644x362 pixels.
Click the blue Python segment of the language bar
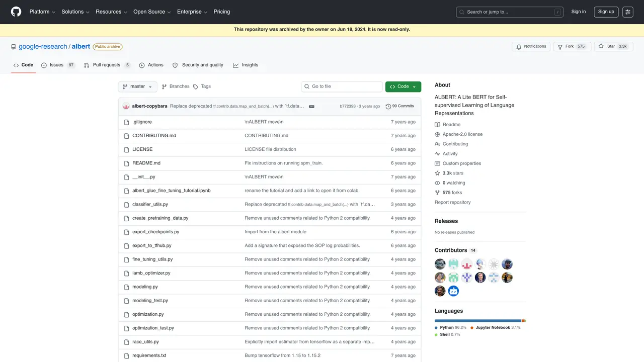click(478, 321)
